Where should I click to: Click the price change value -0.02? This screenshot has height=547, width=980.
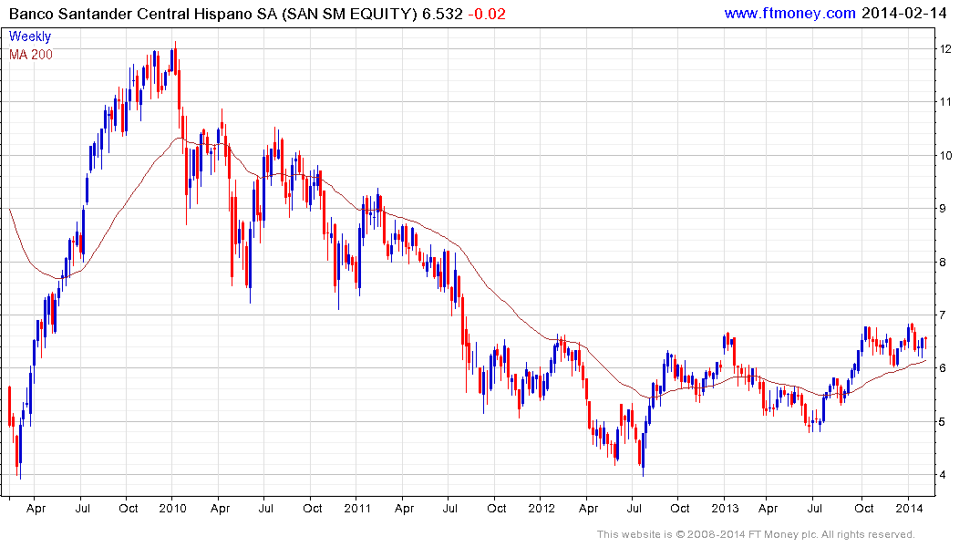[487, 14]
